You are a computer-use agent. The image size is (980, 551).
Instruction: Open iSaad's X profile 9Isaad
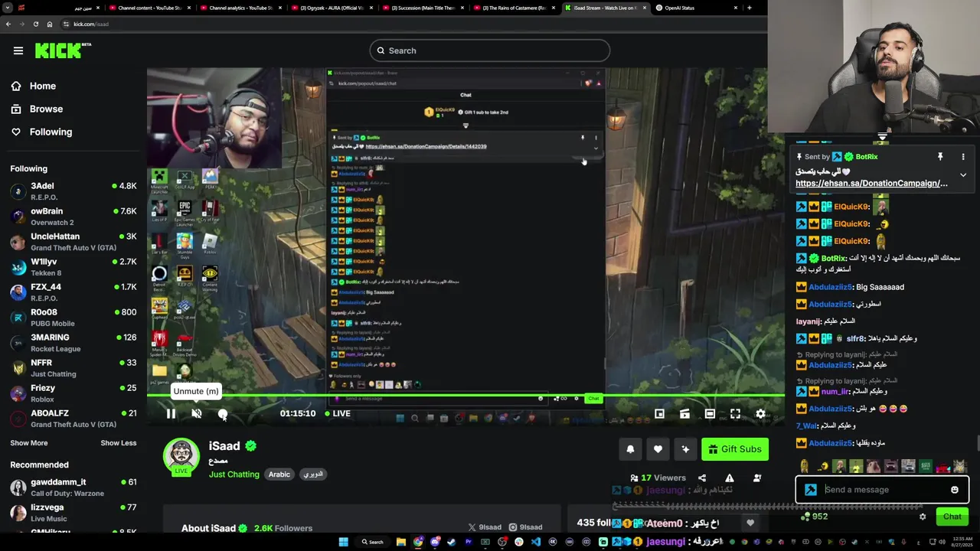tap(485, 527)
